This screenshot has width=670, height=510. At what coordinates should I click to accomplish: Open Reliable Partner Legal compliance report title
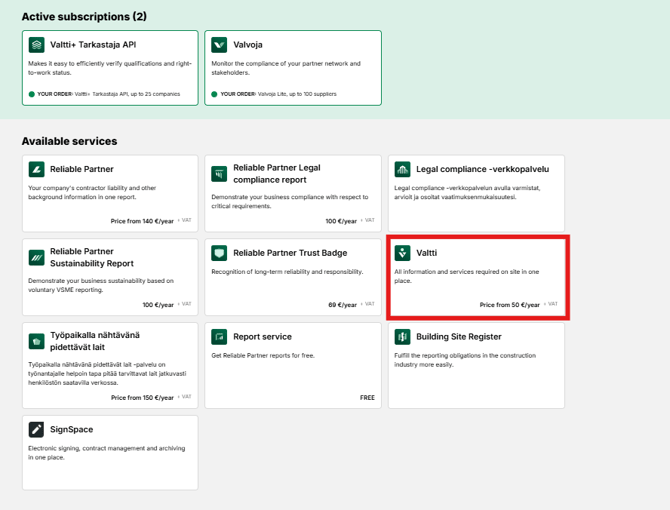pyautogui.click(x=277, y=174)
